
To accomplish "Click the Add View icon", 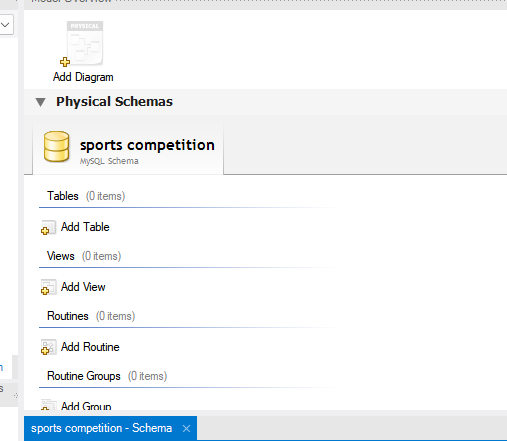I will [x=49, y=287].
